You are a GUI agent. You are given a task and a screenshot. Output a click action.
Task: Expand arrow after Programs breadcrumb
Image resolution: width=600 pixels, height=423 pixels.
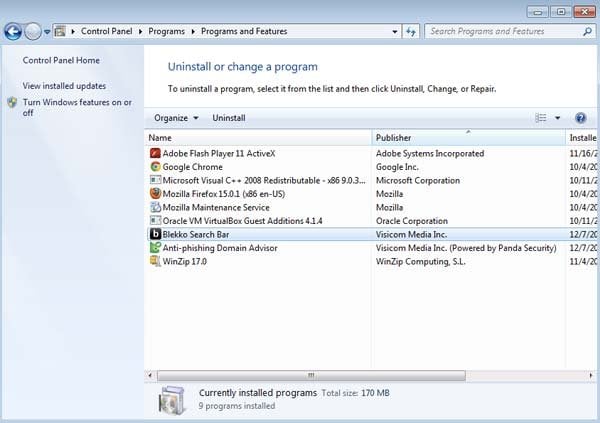pyautogui.click(x=193, y=32)
